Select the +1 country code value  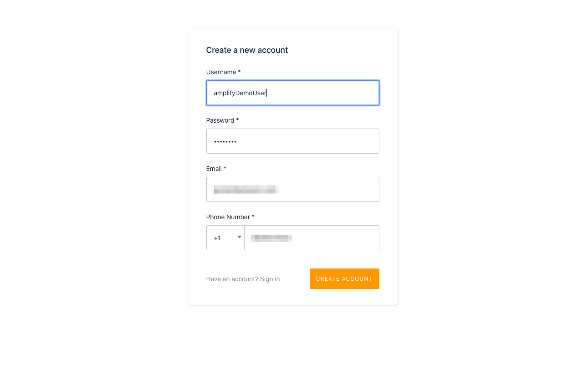pyautogui.click(x=218, y=238)
